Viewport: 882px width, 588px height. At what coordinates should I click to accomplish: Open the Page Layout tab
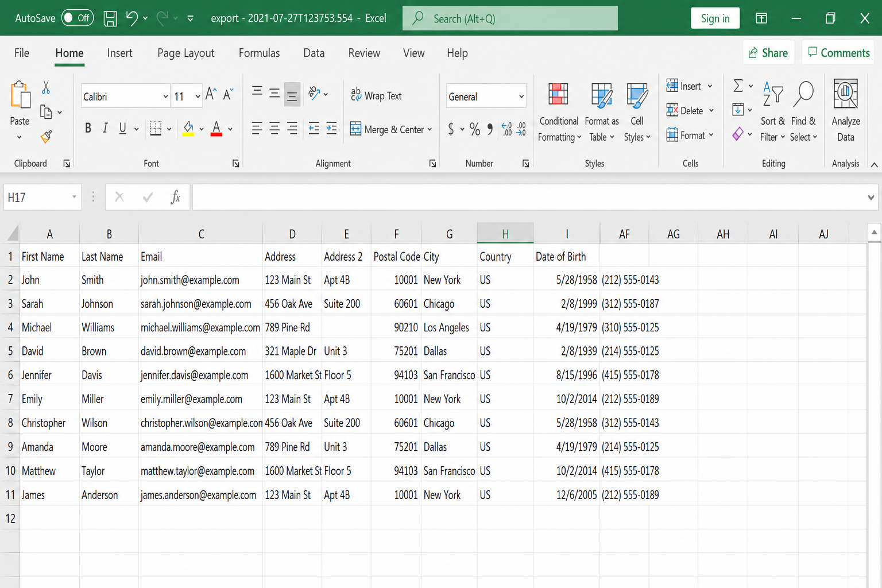pos(185,53)
